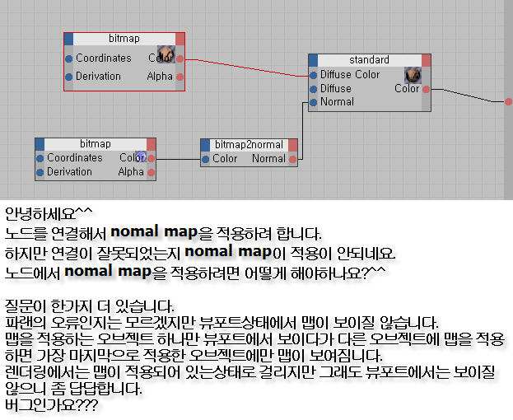Click the line '질문이 한가지 더 있습니다.'
513x420 pixels.
[89, 306]
